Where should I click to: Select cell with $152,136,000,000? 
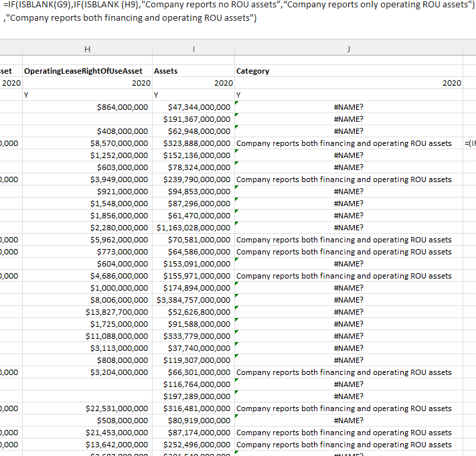pyautogui.click(x=193, y=155)
